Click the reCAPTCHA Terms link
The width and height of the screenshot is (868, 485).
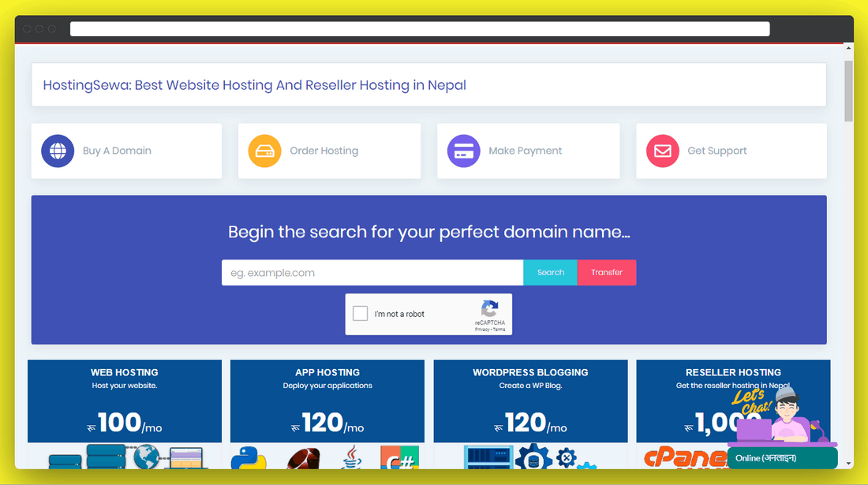[499, 330]
